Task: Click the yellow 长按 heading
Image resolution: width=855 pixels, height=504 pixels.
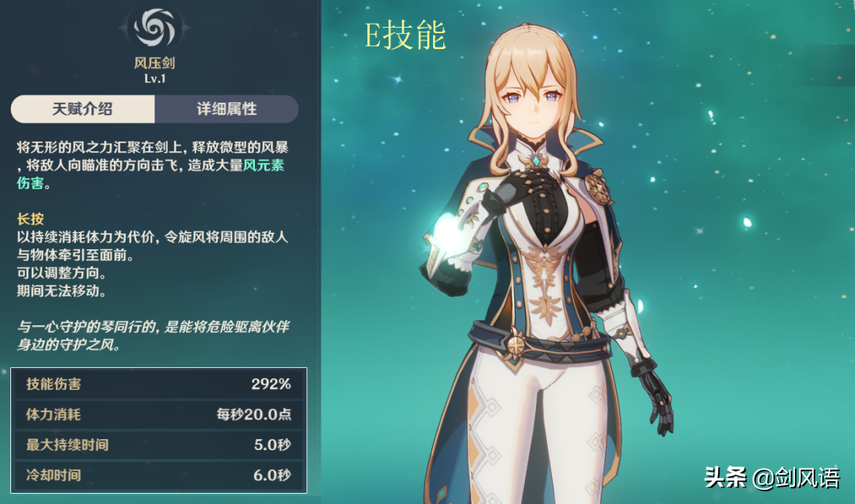Action: [x=31, y=219]
